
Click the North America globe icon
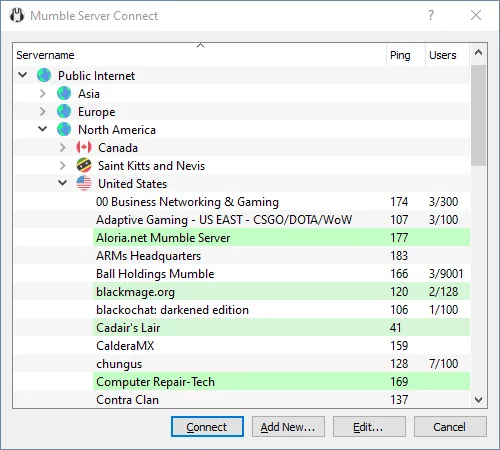click(x=64, y=129)
